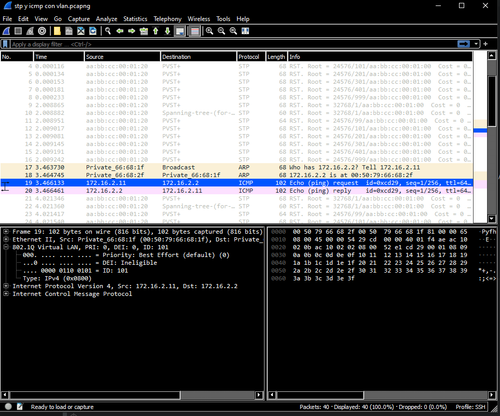Open the View menu
The width and height of the screenshot is (500, 416).
(41, 19)
